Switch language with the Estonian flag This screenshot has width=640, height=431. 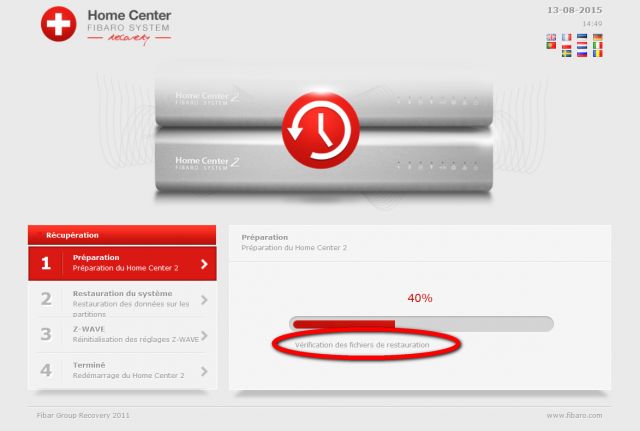(582, 37)
